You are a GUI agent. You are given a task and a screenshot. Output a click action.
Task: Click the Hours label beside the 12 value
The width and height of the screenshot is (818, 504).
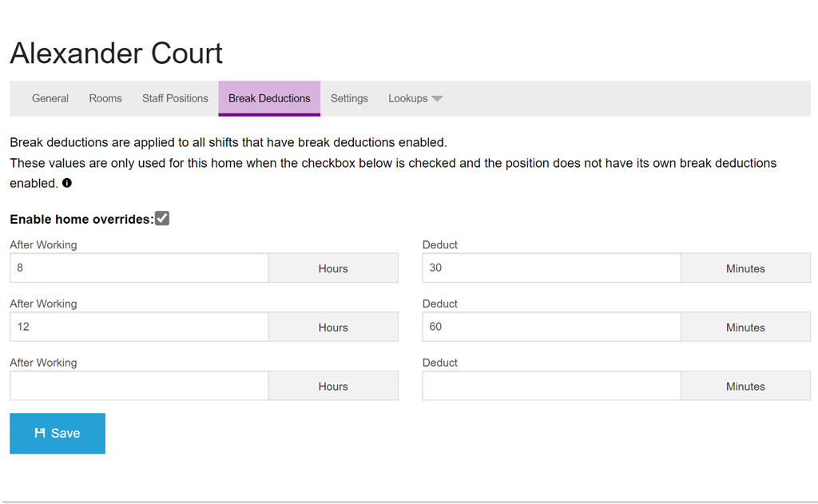coord(333,327)
